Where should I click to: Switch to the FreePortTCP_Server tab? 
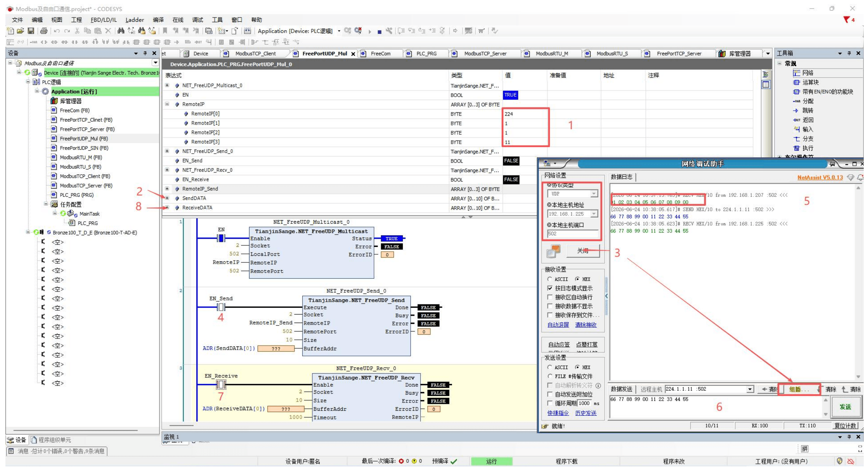pyautogui.click(x=679, y=54)
